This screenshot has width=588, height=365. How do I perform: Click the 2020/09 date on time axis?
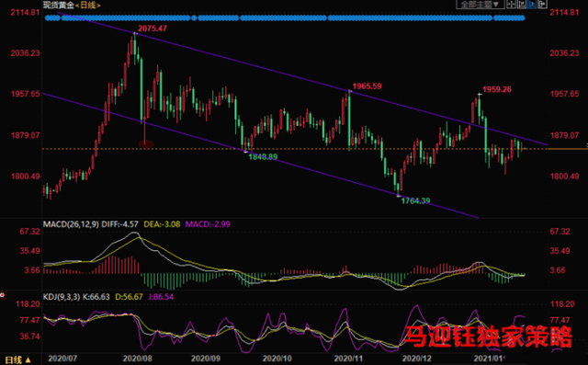(x=206, y=359)
